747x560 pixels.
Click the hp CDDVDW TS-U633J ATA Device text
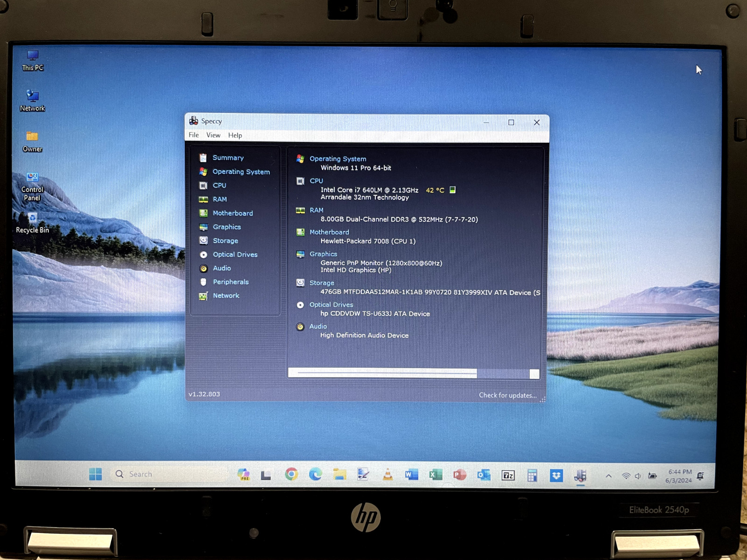(x=375, y=314)
